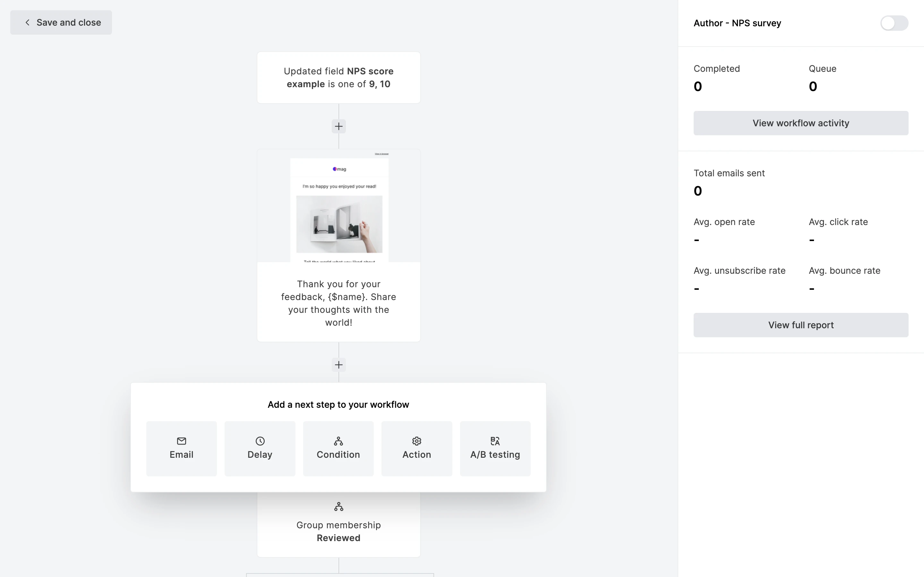924x577 pixels.
Task: Open View full report
Action: [x=801, y=325]
